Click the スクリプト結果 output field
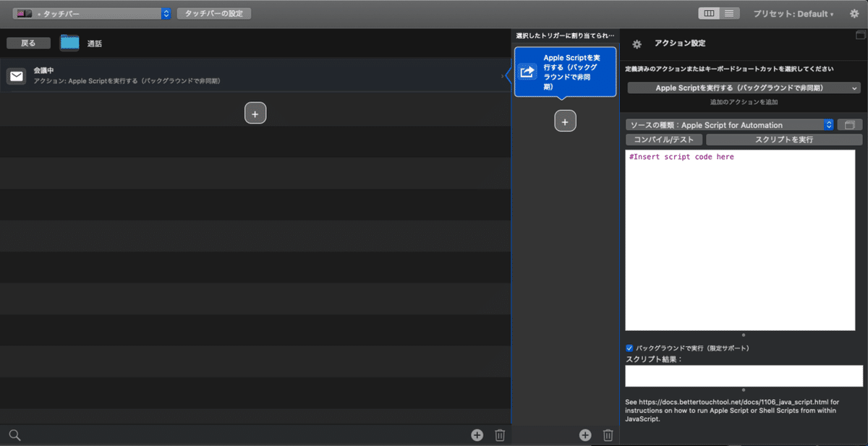 [744, 376]
